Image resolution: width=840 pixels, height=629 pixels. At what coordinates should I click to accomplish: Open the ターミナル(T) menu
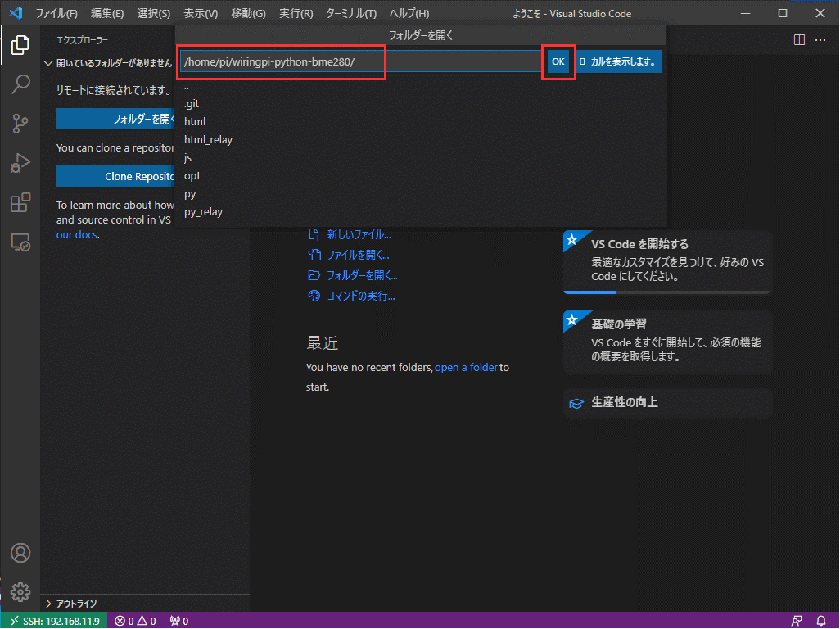point(351,13)
